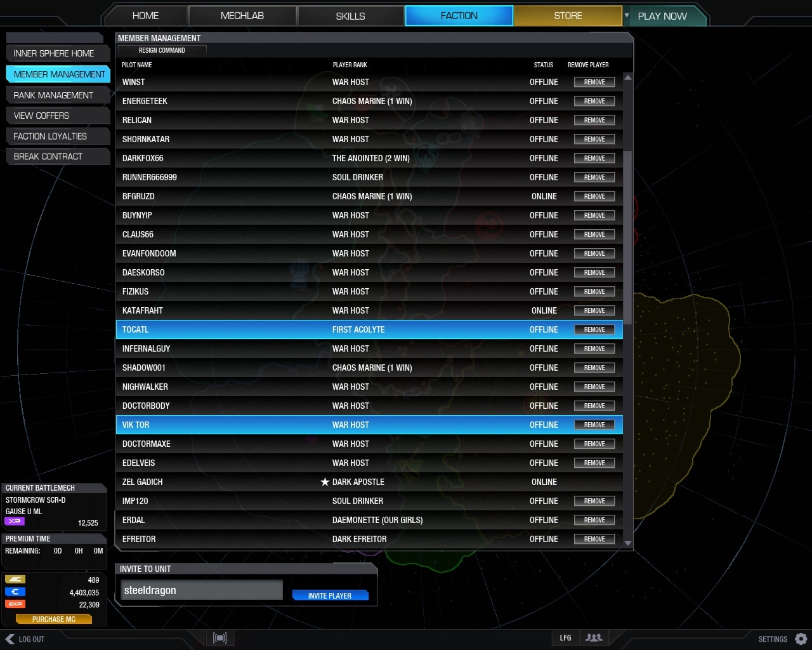Expand the Play Now dropdown arrow
Image resolution: width=812 pixels, height=650 pixels.
[627, 15]
